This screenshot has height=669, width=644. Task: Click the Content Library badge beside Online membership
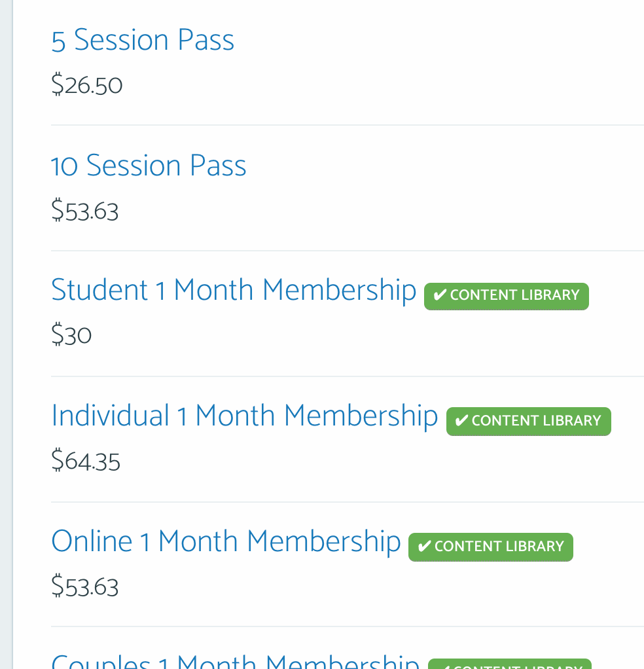tap(490, 547)
